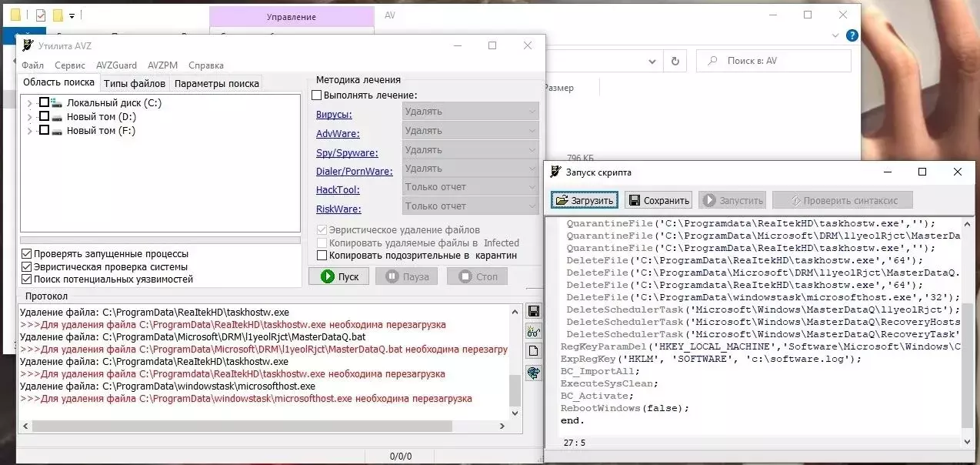This screenshot has height=465, width=980.
Task: Click blue help icon in Explorer window
Action: pyautogui.click(x=852, y=35)
